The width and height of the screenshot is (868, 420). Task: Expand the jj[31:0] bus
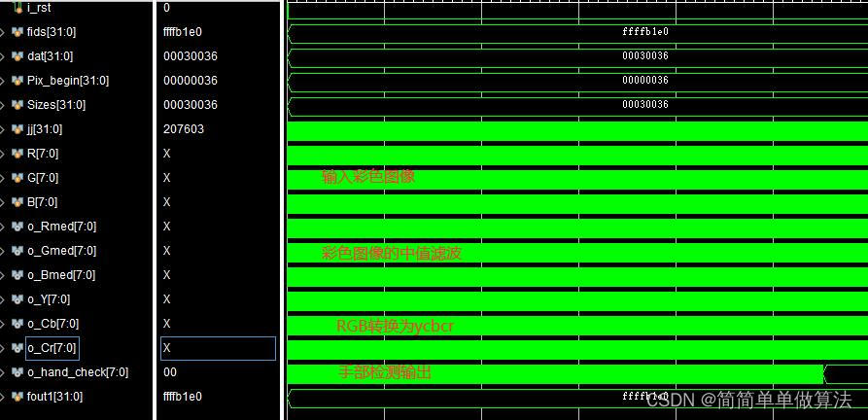(x=3, y=129)
